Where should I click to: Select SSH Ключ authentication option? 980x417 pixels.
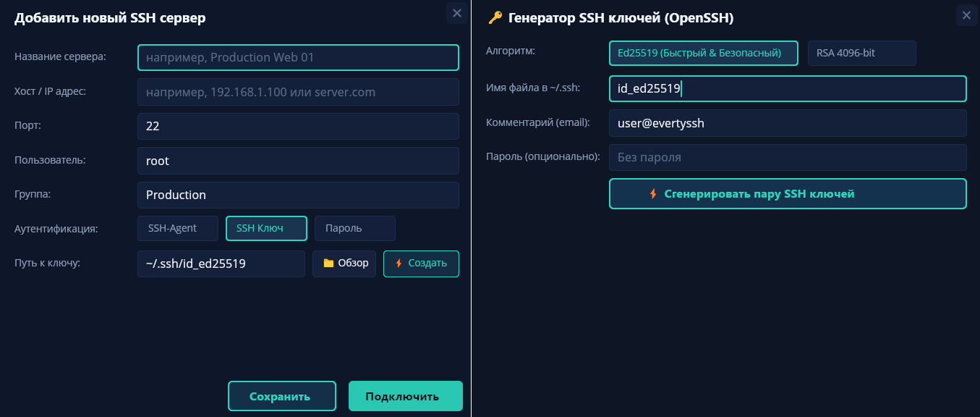click(266, 228)
